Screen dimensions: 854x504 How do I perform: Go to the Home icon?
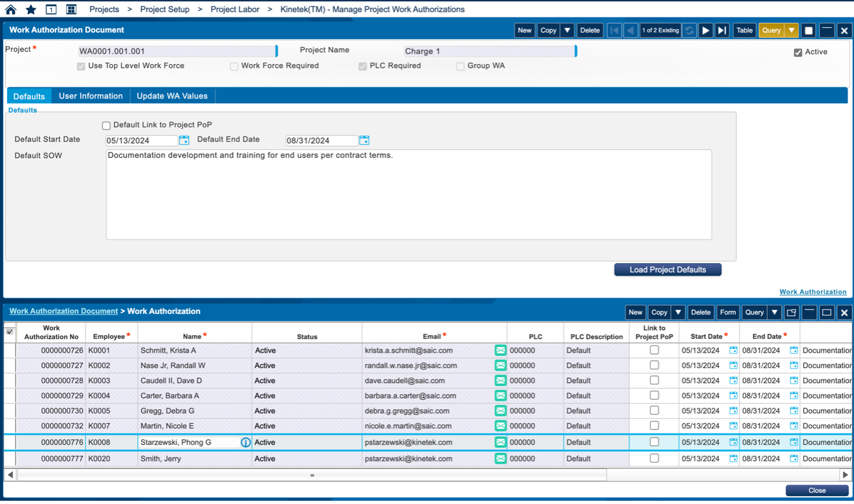click(10, 10)
